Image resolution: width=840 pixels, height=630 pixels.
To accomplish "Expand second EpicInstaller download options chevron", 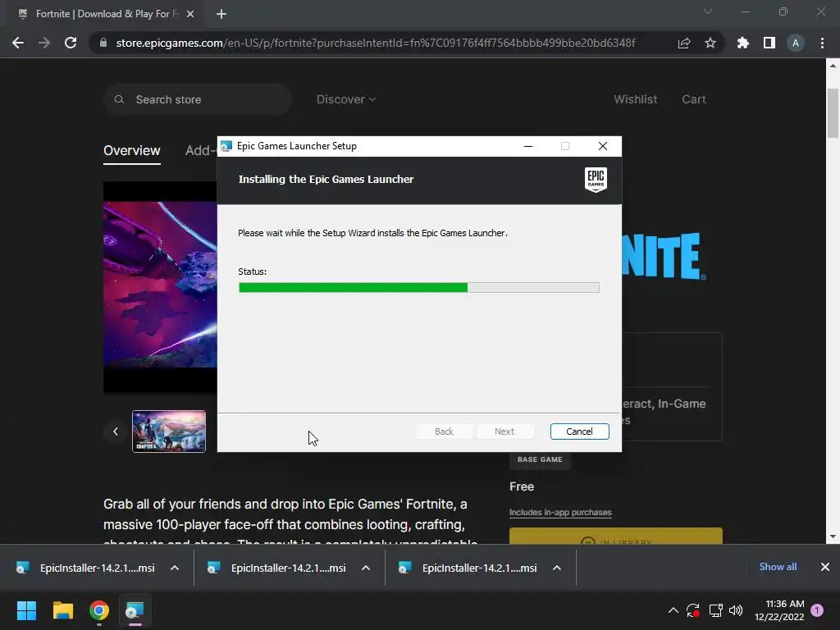I will point(366,568).
